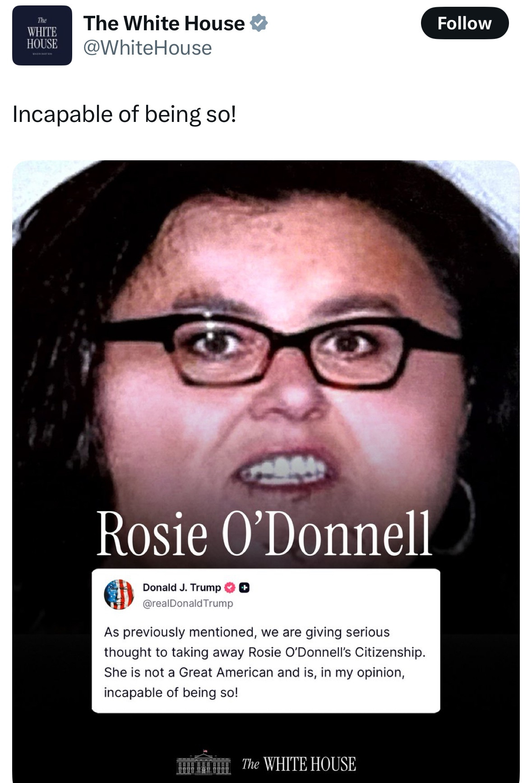Image resolution: width=532 pixels, height=783 pixels.
Task: Open The White House display name link
Action: (x=164, y=23)
